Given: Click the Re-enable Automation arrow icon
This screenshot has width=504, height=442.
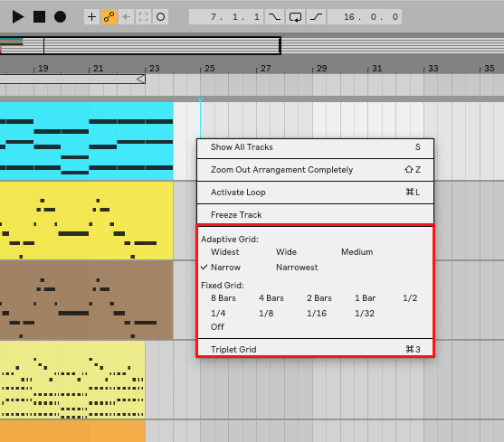Looking at the screenshot, I should [x=127, y=16].
